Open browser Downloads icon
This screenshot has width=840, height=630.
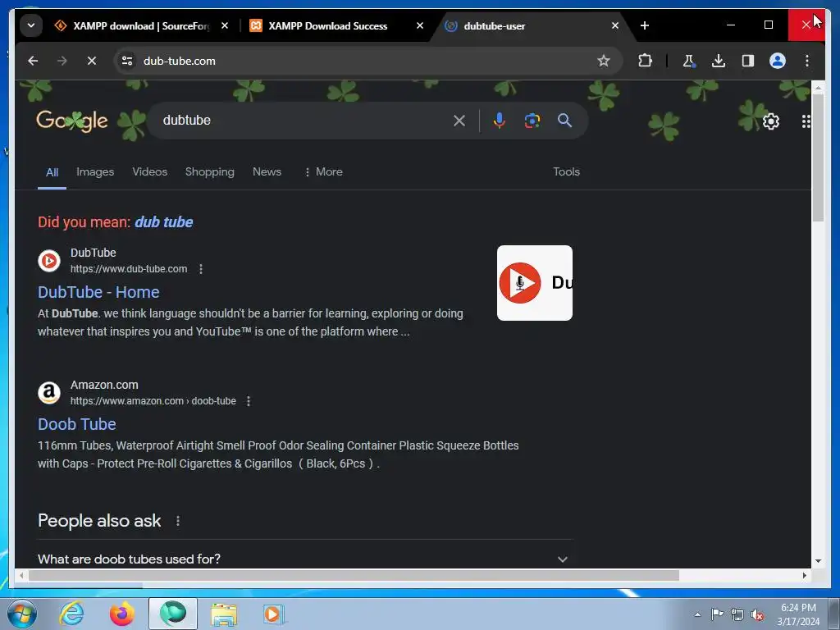click(x=719, y=61)
